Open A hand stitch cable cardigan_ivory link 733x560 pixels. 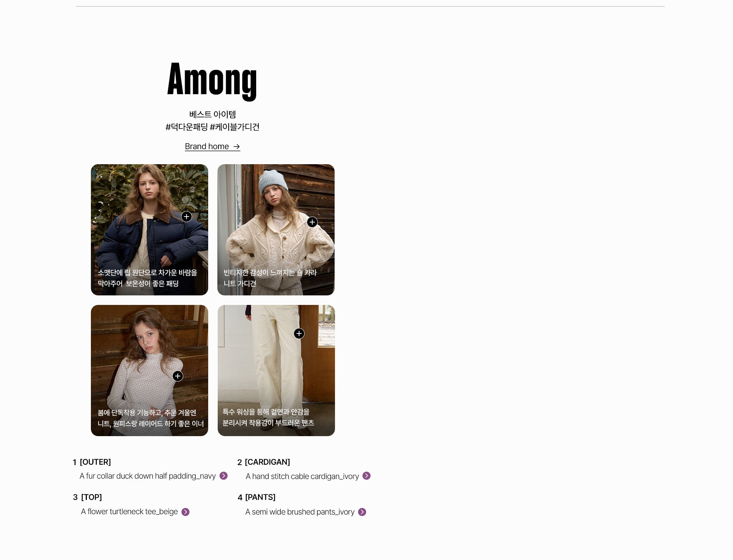[x=302, y=476]
